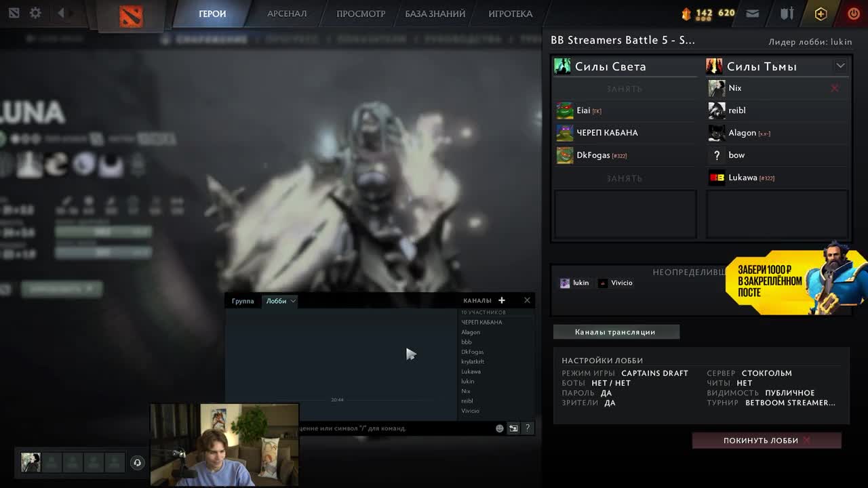Add a chat channel with plus icon
868x488 pixels.
[x=502, y=300]
